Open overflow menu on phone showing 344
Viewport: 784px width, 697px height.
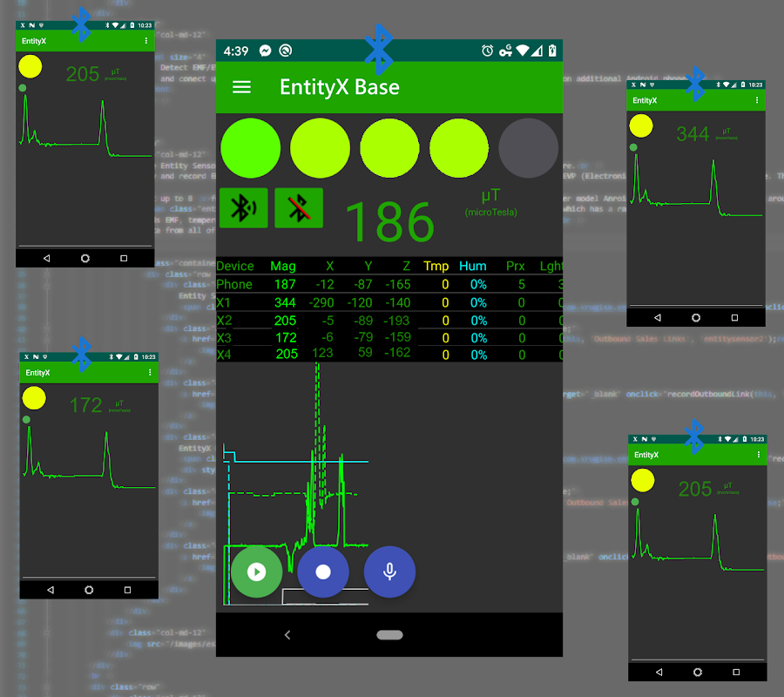tap(757, 100)
